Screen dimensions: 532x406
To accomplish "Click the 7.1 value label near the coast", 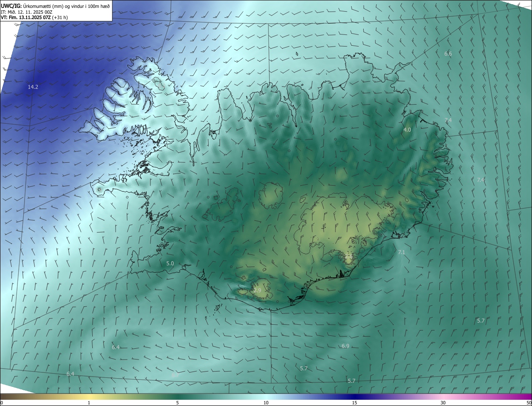I will [401, 252].
